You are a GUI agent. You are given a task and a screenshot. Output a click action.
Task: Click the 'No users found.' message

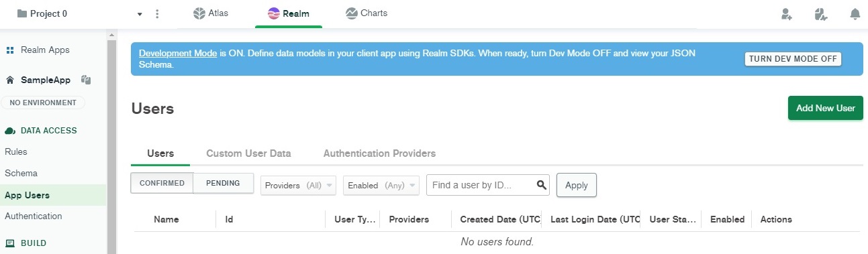[x=497, y=241]
